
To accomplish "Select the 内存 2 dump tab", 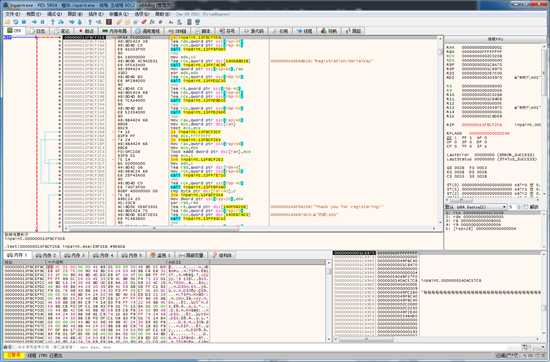I will pyautogui.click(x=46, y=255).
